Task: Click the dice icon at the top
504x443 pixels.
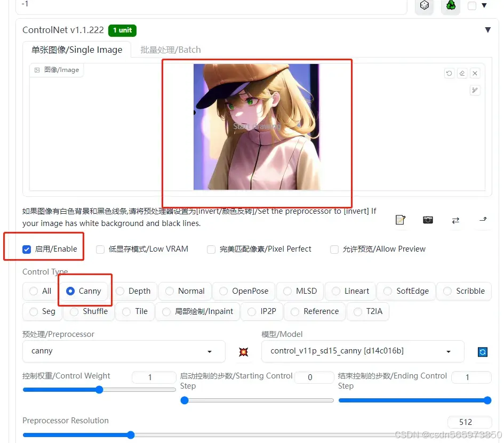Action: tap(424, 6)
